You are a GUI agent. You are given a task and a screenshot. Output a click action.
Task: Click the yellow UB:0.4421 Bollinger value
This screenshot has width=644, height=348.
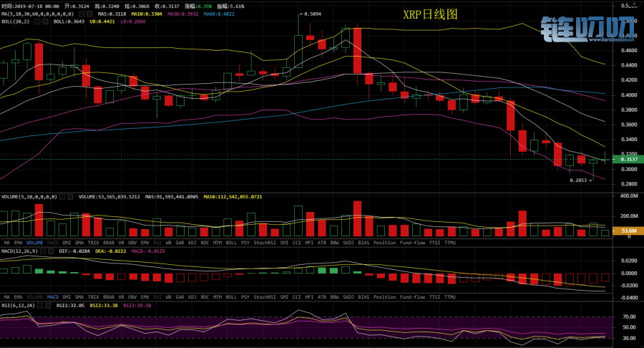point(102,21)
